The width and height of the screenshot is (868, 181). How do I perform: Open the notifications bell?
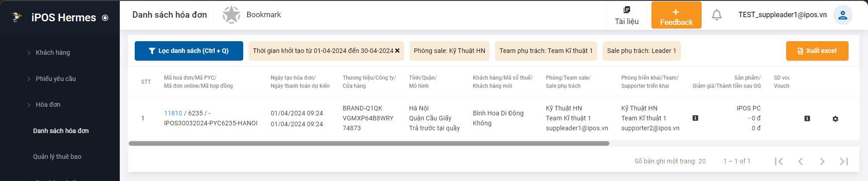pyautogui.click(x=717, y=15)
